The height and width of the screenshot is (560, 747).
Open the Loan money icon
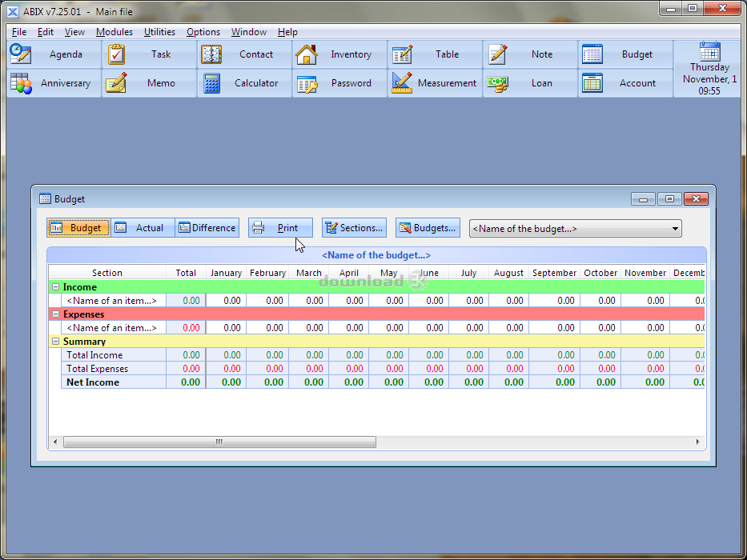pyautogui.click(x=497, y=83)
